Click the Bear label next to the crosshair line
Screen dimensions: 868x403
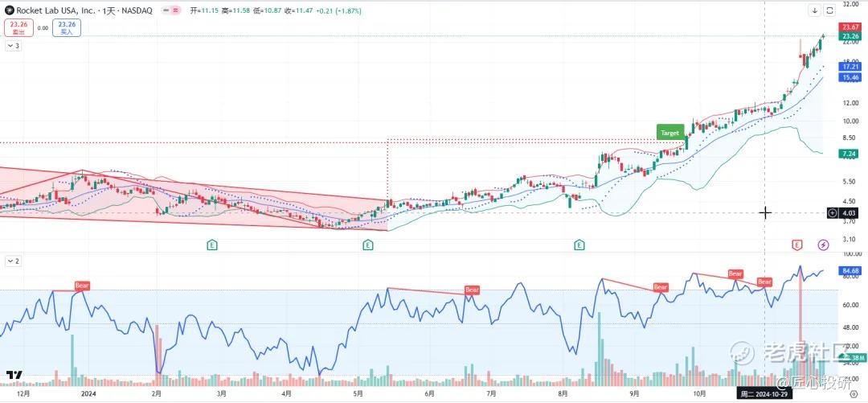click(764, 282)
